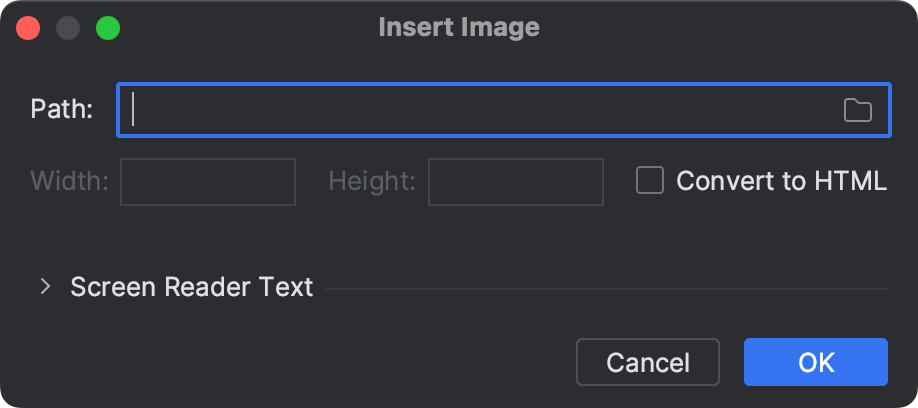Viewport: 918px width, 408px height.
Task: Click the Width label
Action: coord(69,181)
